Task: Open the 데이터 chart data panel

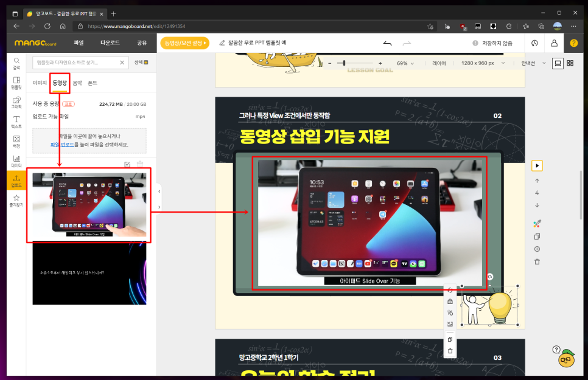Action: [16, 161]
